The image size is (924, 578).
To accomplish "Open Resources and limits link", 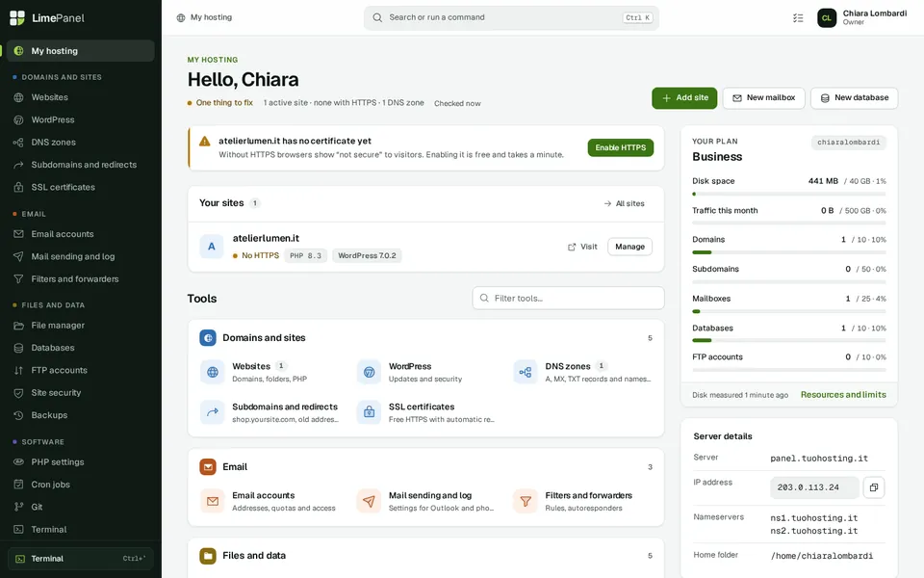I will point(843,395).
